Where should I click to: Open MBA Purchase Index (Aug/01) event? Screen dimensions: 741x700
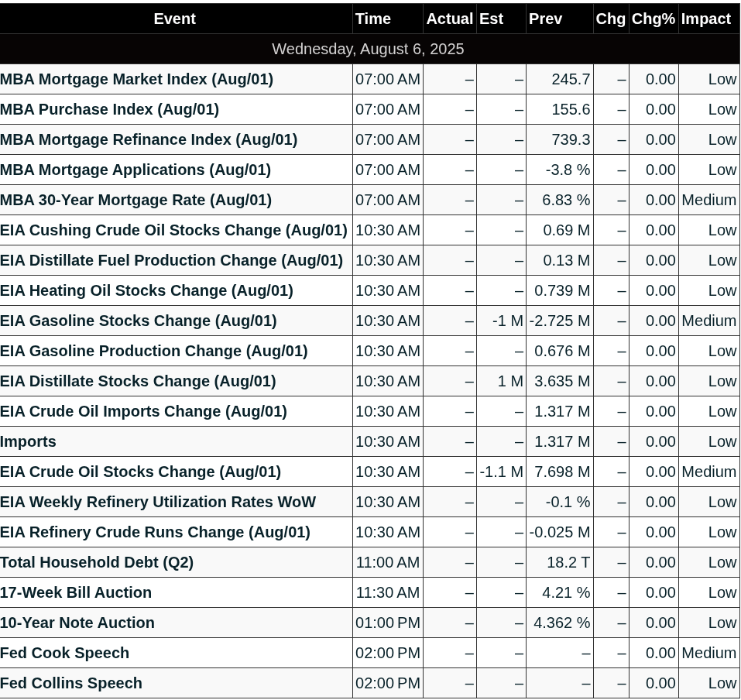pos(110,109)
